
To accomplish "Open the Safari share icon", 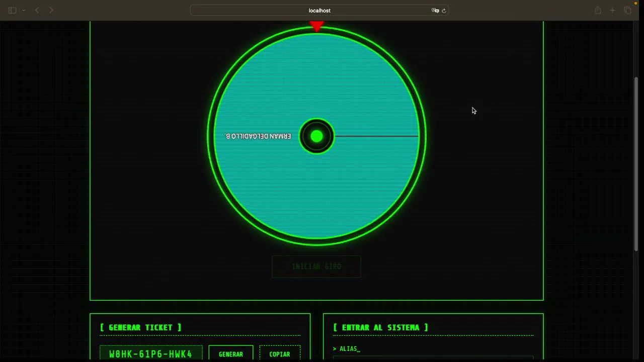I will 598,10.
